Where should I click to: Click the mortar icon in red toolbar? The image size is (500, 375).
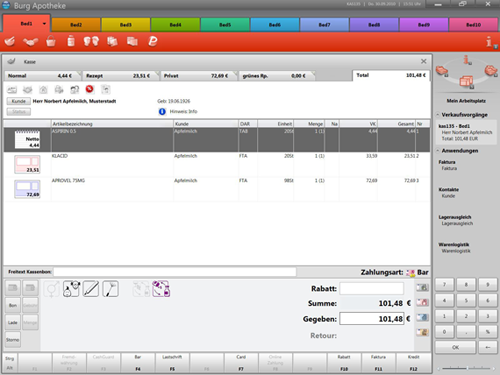10,41
